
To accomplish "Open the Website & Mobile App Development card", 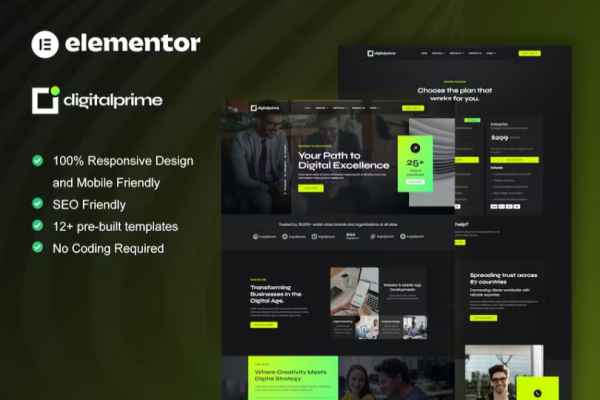I will [x=403, y=291].
